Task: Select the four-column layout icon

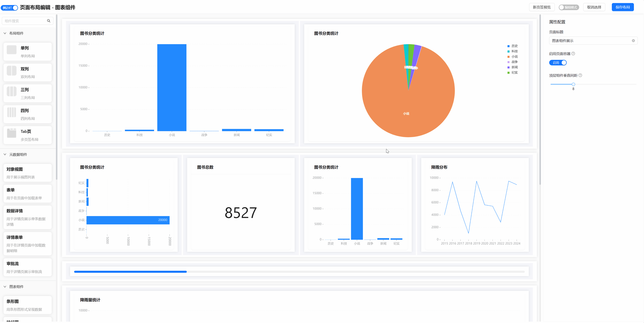Action: pos(12,112)
